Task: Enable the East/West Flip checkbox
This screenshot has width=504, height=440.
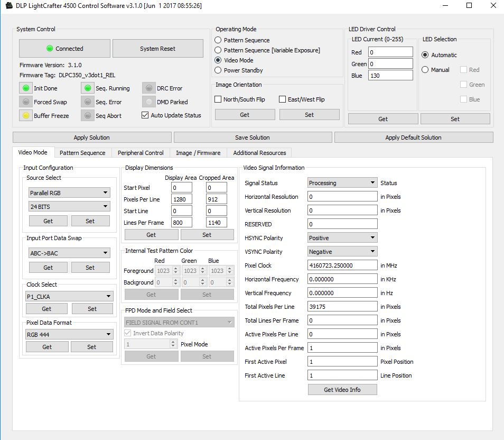Action: point(283,99)
